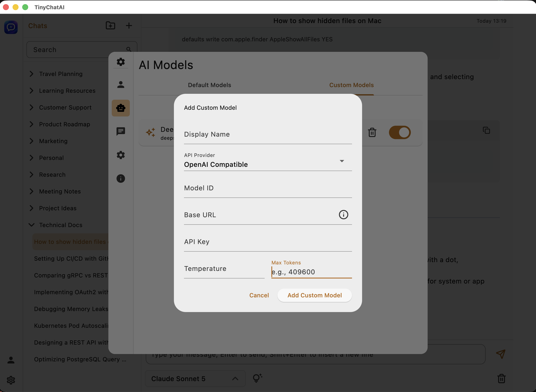The height and width of the screenshot is (392, 536).
Task: Click the TinyChatAI logo icon in sidebar
Action: click(11, 27)
